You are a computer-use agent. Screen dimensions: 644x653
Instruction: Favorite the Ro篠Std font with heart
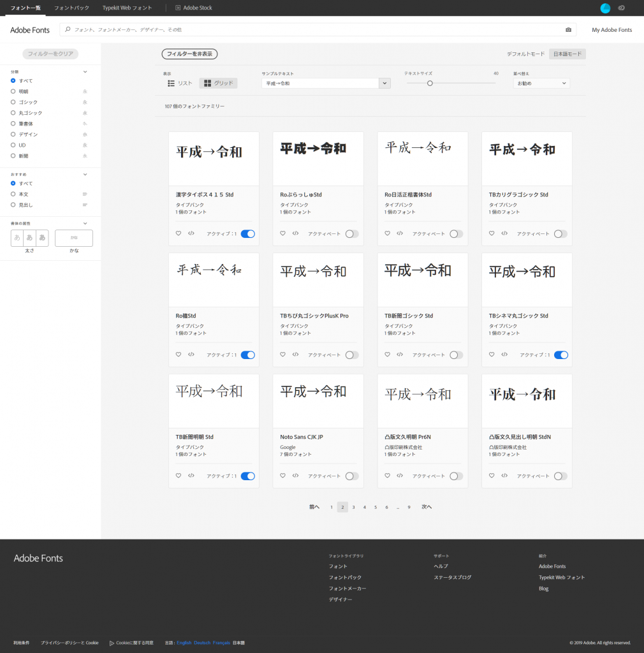click(178, 355)
